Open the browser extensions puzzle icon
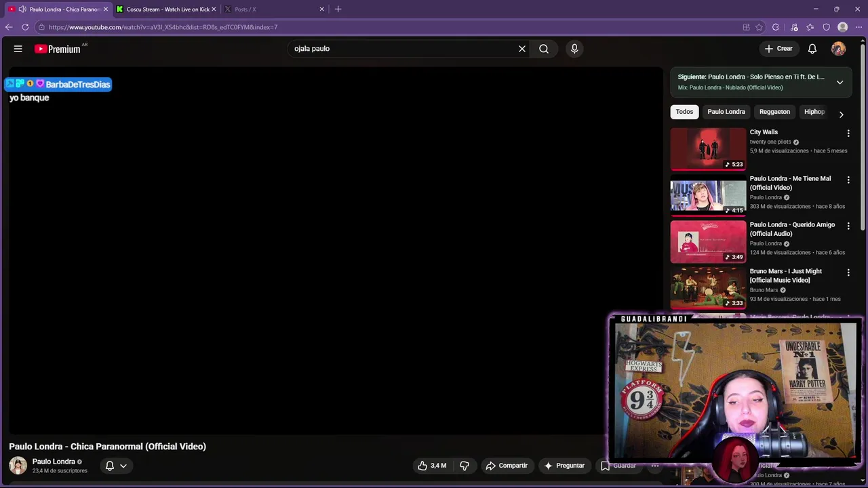The image size is (868, 488). pos(776,27)
